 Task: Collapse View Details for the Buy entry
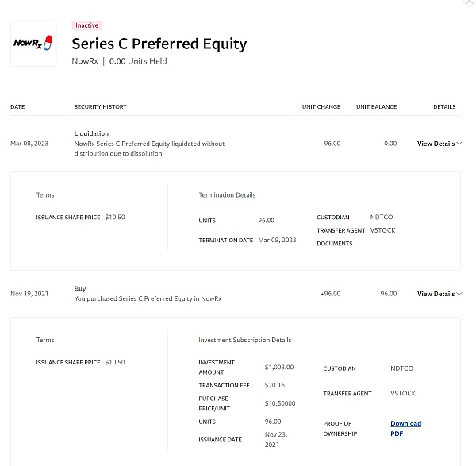(440, 294)
